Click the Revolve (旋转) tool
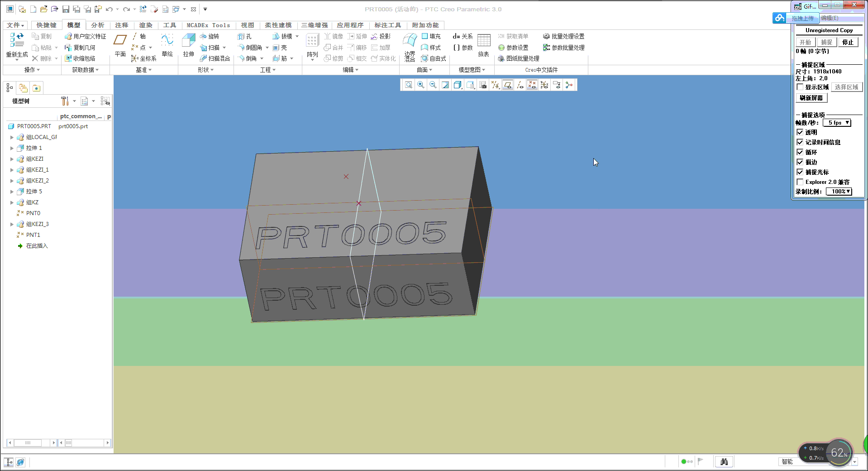This screenshot has height=471, width=868. (210, 36)
